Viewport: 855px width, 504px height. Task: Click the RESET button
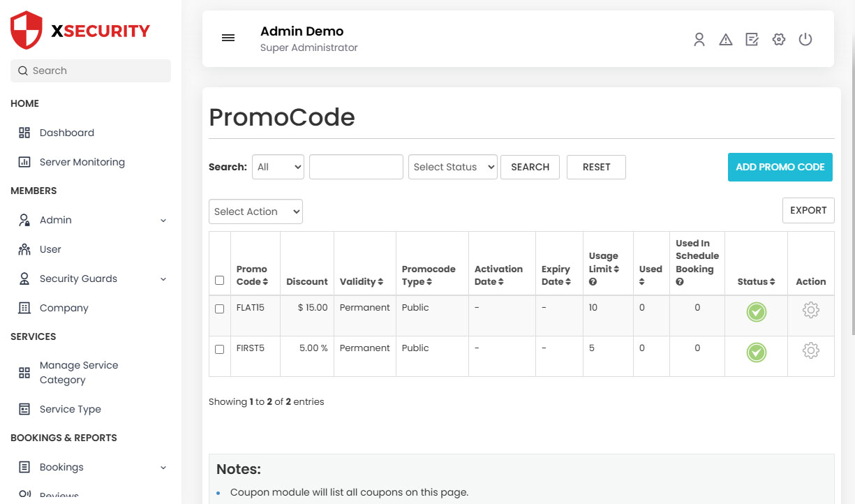596,167
